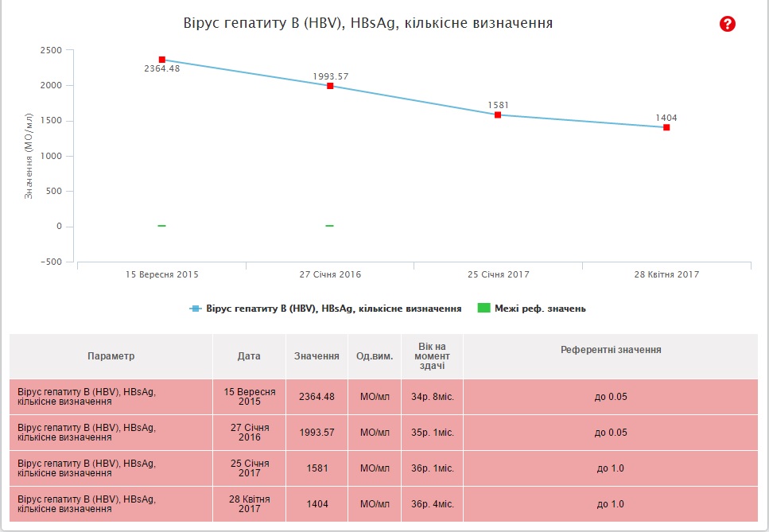Click the blue line series legend icon

click(195, 309)
